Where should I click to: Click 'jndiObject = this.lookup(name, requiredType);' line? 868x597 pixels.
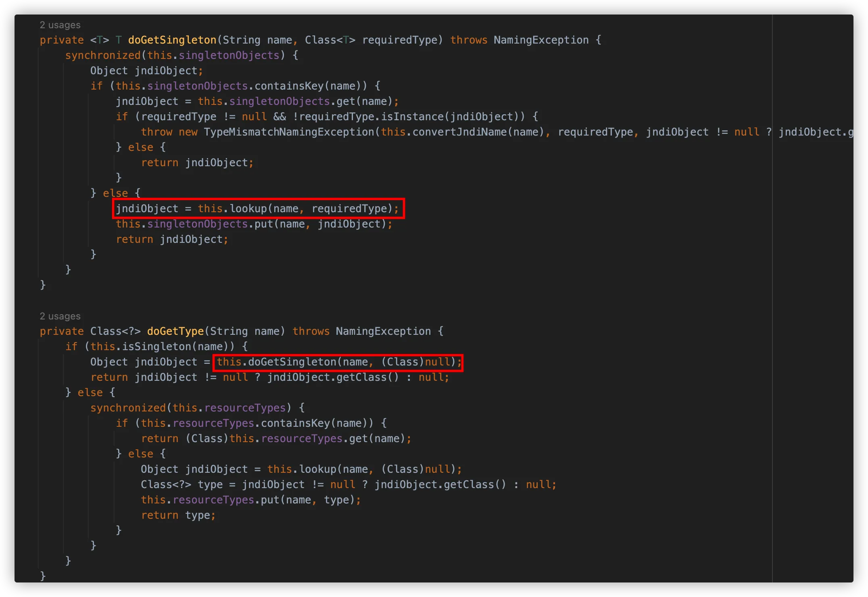[x=257, y=209]
